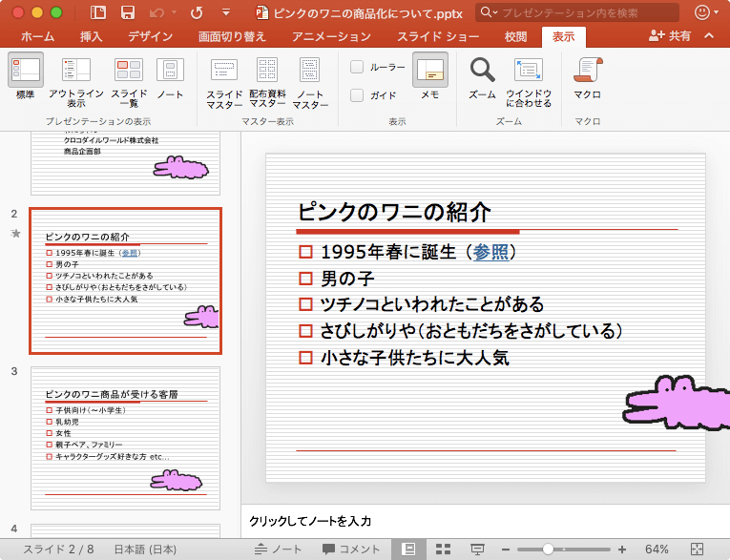Click the Redo/Repeat icon
Image resolution: width=730 pixels, height=560 pixels.
197,12
